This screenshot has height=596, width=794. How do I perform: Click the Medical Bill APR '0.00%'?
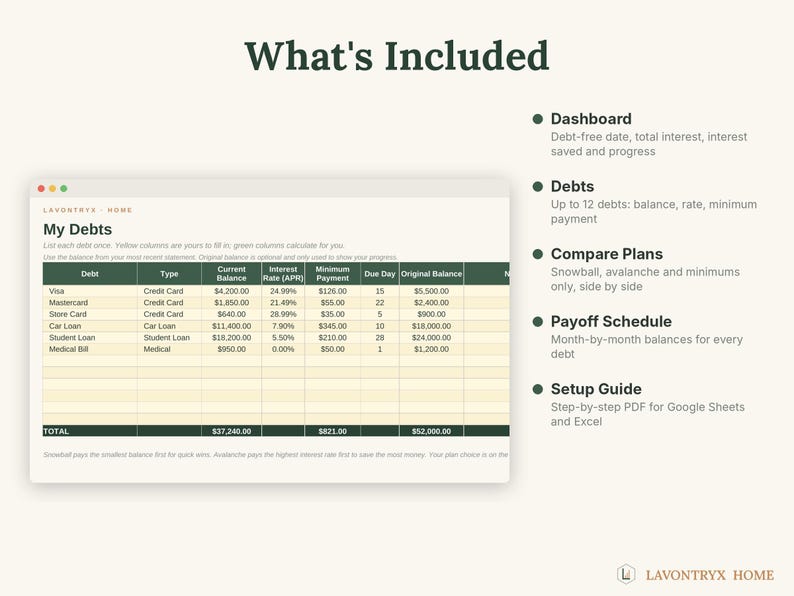tap(283, 349)
